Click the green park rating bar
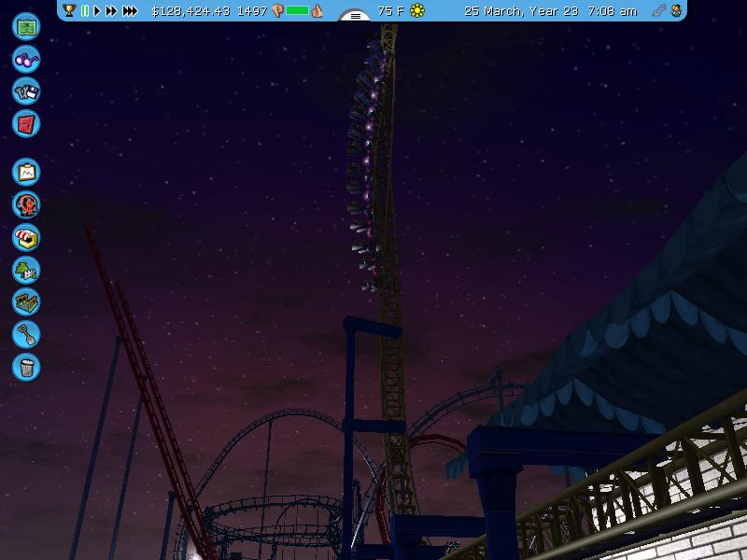The image size is (747, 560). (297, 10)
